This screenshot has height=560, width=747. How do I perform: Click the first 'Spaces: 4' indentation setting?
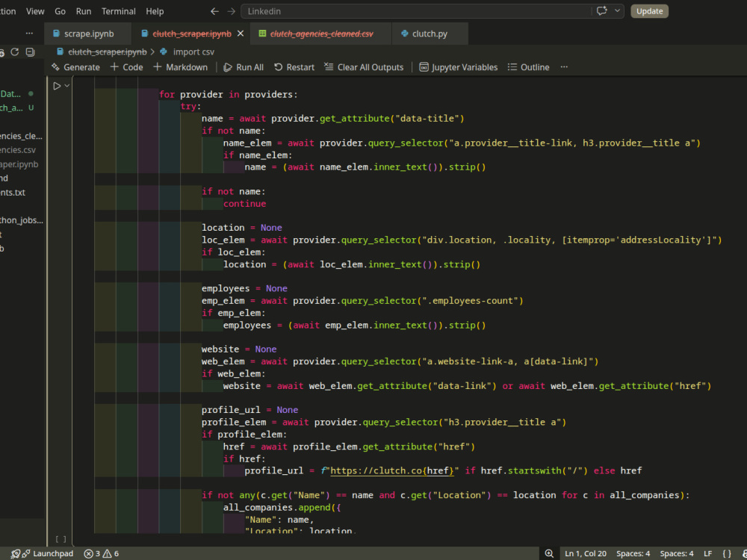coord(633,553)
